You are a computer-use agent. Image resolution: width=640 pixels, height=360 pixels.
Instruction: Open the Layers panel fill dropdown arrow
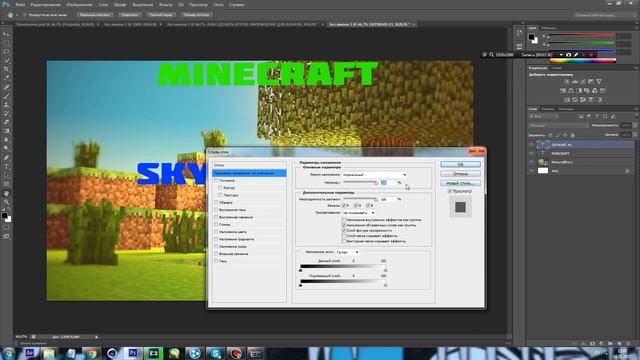pyautogui.click(x=635, y=135)
